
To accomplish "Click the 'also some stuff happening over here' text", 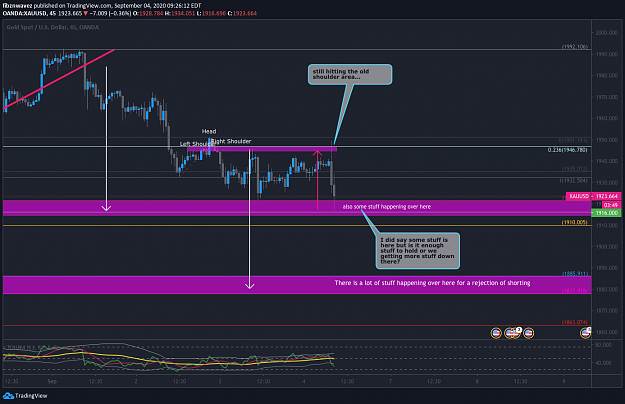I will pyautogui.click(x=387, y=207).
